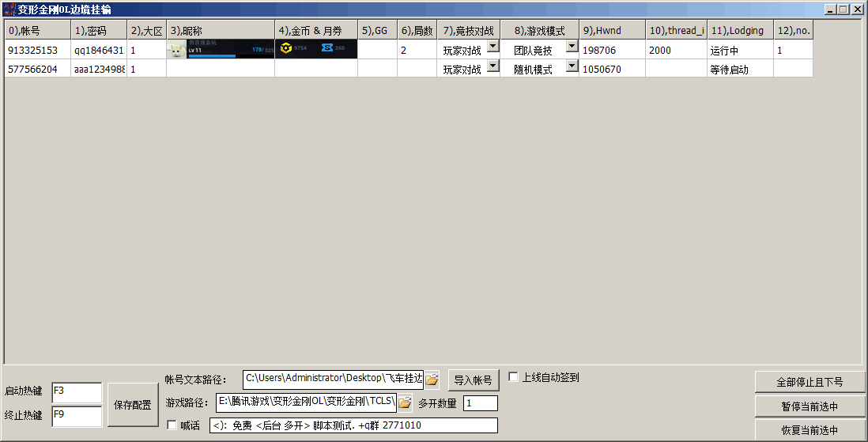Open 玩家对战 dropdown for account 577566204
The image size is (868, 442).
pyautogui.click(x=493, y=66)
